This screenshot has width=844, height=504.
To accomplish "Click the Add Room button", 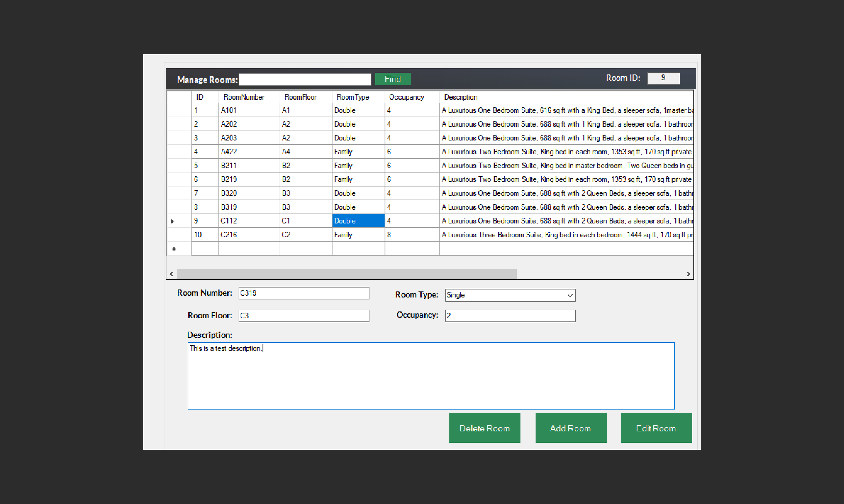I will tap(571, 428).
